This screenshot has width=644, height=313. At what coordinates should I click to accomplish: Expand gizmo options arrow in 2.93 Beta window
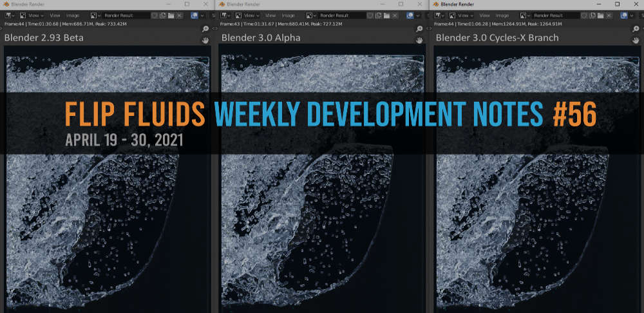202,15
